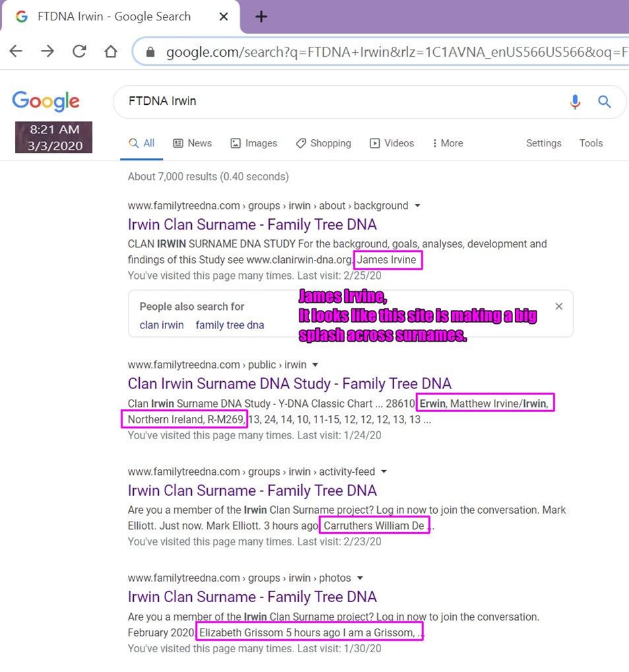Close the FTDNA Irwin Google Search tab
The height and width of the screenshot is (672, 629).
point(224,16)
